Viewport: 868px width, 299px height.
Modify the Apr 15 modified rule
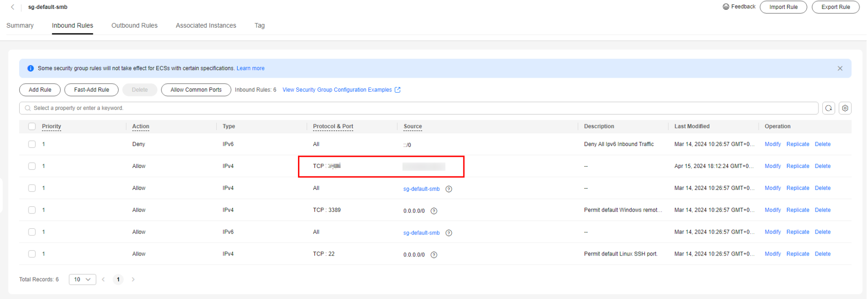pos(773,166)
